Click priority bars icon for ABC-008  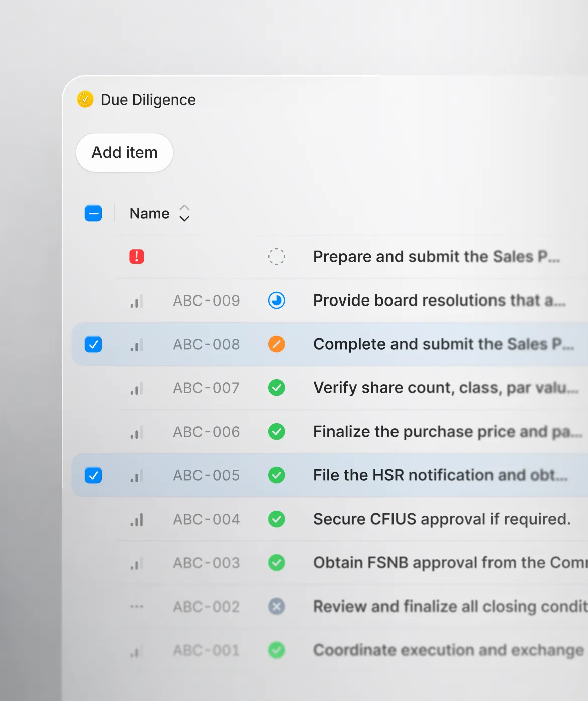pos(137,345)
